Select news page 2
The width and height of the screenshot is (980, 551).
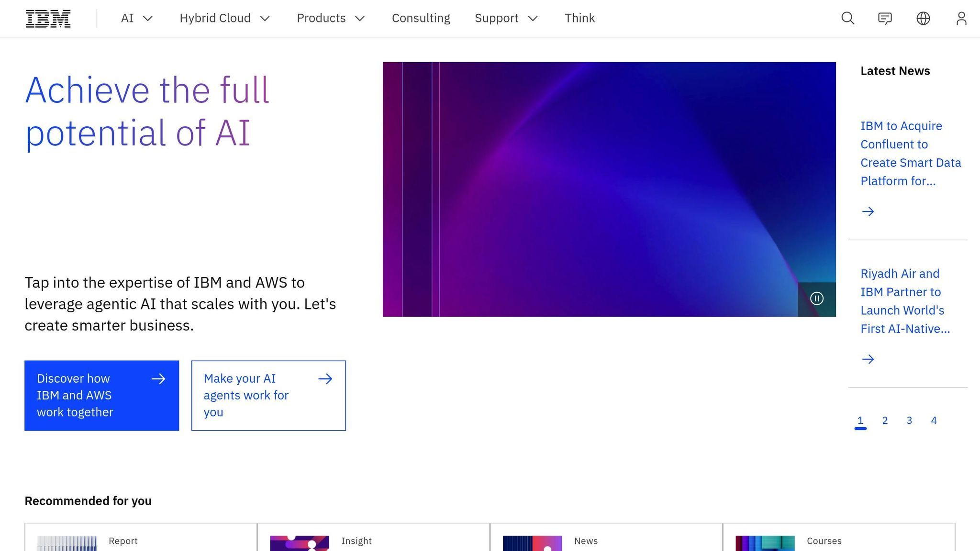click(885, 421)
